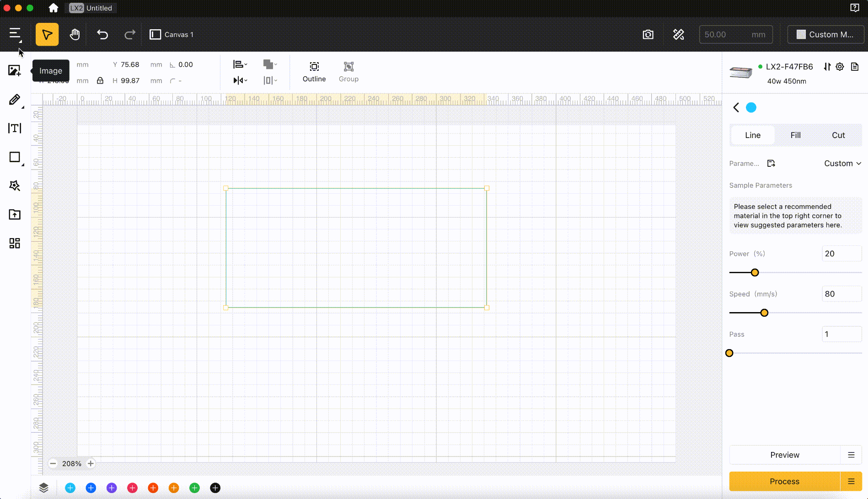Viewport: 868px width, 499px height.
Task: Open device settings gear
Action: (x=840, y=67)
